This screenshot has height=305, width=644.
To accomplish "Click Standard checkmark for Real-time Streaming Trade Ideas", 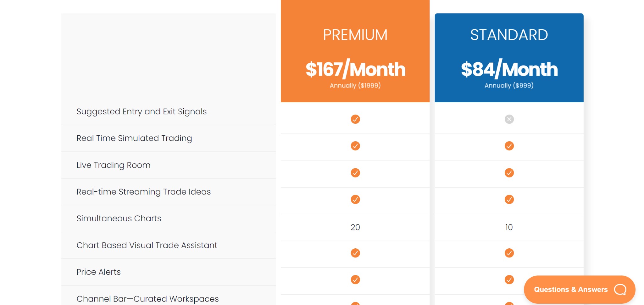I will pos(509,200).
